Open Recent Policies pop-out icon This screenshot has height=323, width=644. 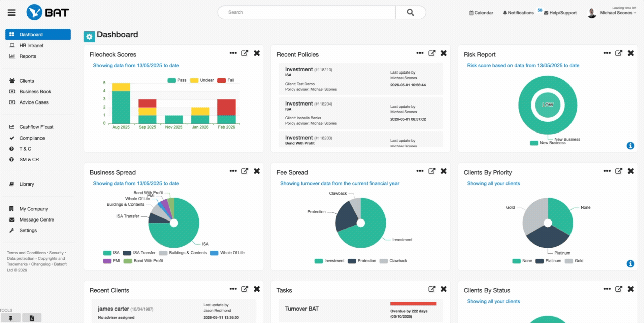(x=432, y=53)
